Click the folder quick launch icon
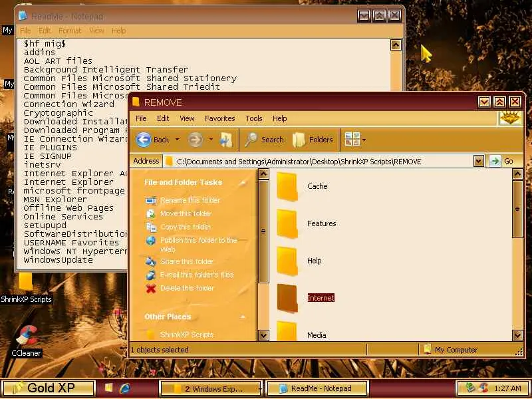532x399 pixels. 108,388
